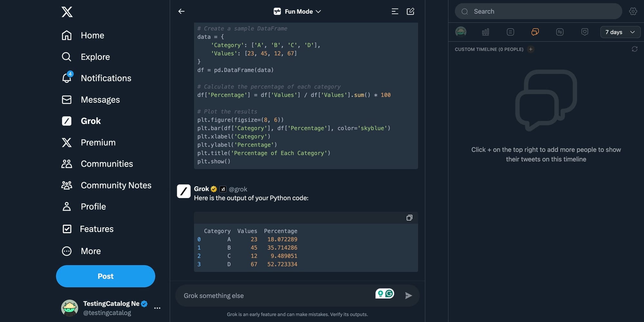
Task: Select the Community Notes icon
Action: (x=67, y=185)
